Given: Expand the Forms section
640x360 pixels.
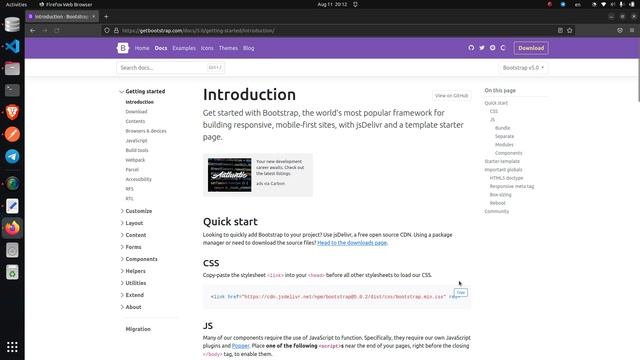Looking at the screenshot, I should 131,247.
